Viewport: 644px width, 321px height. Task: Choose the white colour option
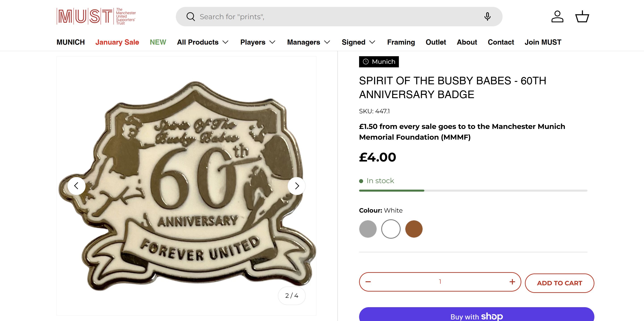coord(391,229)
